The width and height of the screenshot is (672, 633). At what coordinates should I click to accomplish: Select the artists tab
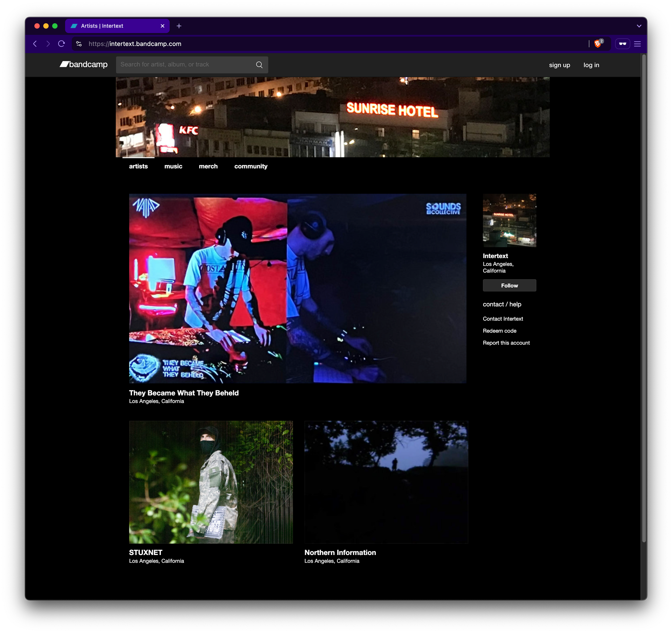click(x=138, y=166)
